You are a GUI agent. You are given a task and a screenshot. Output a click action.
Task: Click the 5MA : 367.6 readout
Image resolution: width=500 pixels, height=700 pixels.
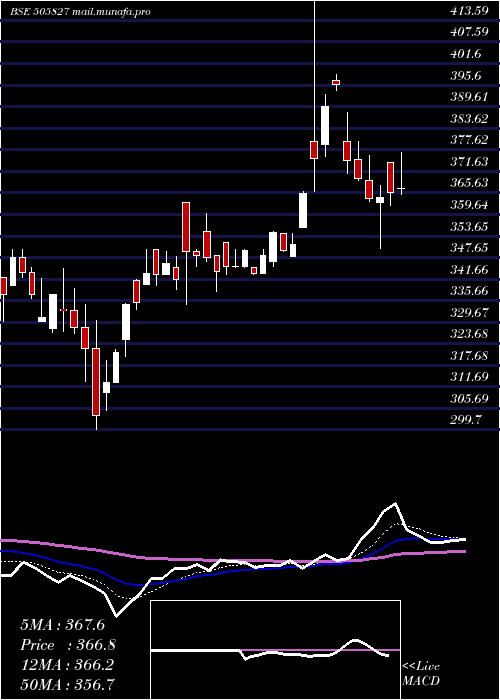[x=62, y=625]
